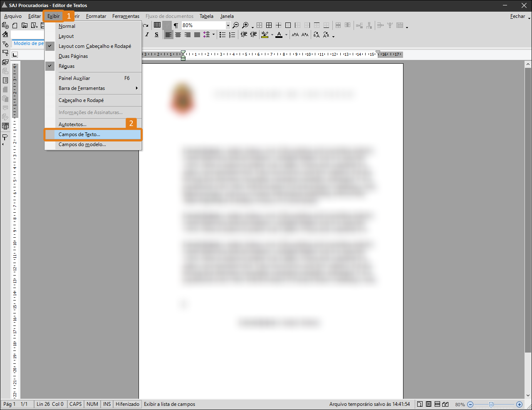Click the insert table grid icon

(x=157, y=25)
